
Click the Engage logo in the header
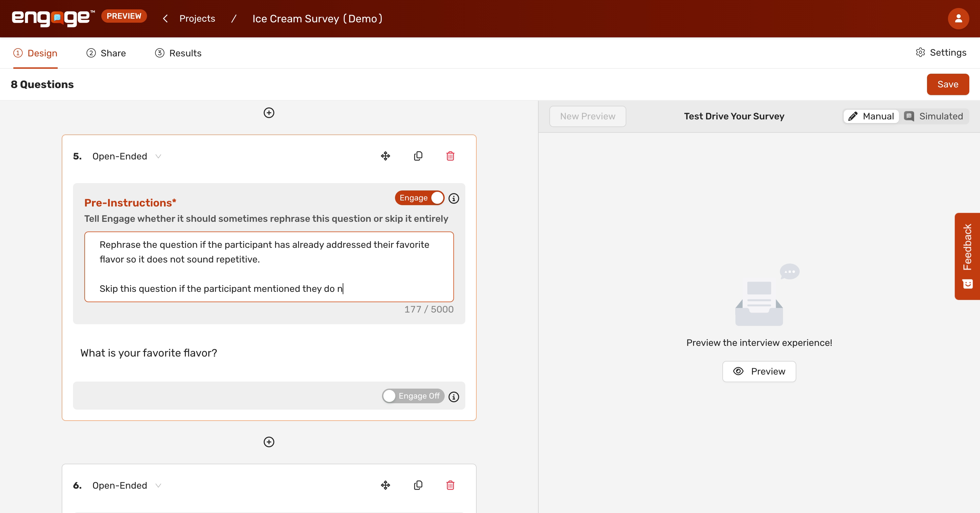(x=53, y=18)
